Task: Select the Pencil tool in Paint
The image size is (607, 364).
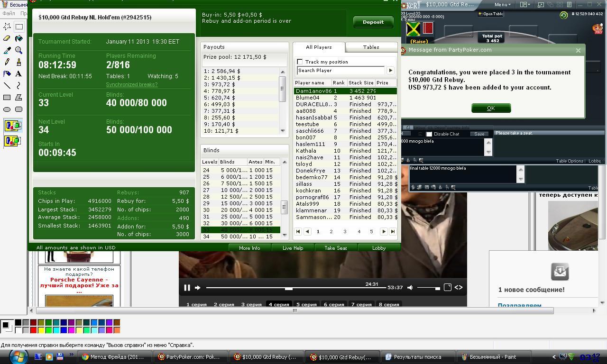Action: pyautogui.click(x=7, y=62)
